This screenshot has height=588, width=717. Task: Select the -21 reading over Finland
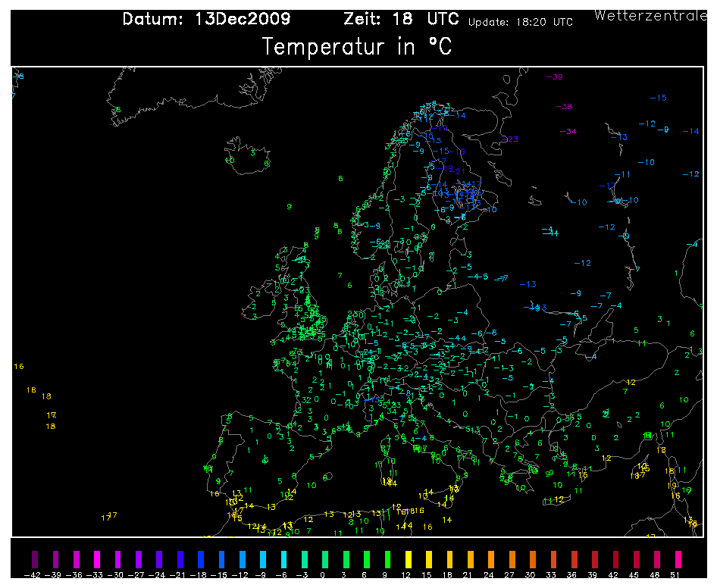[x=457, y=171]
